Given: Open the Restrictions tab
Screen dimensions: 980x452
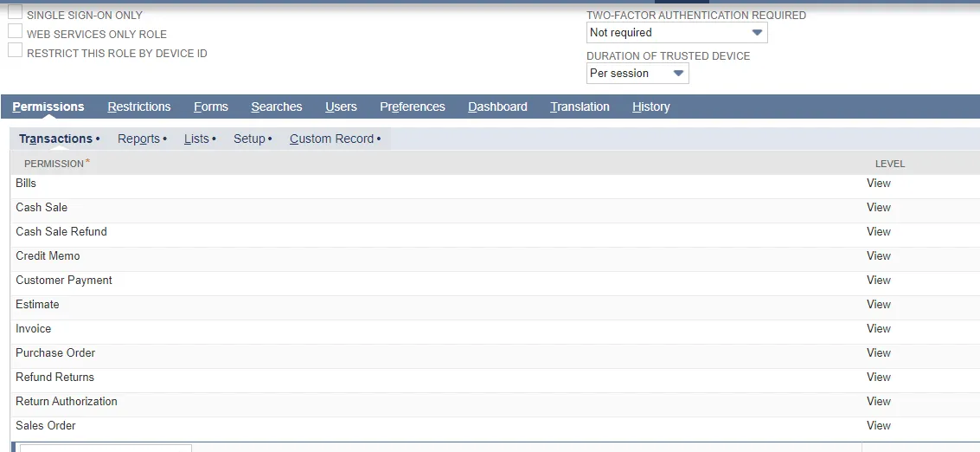Looking at the screenshot, I should click(138, 107).
